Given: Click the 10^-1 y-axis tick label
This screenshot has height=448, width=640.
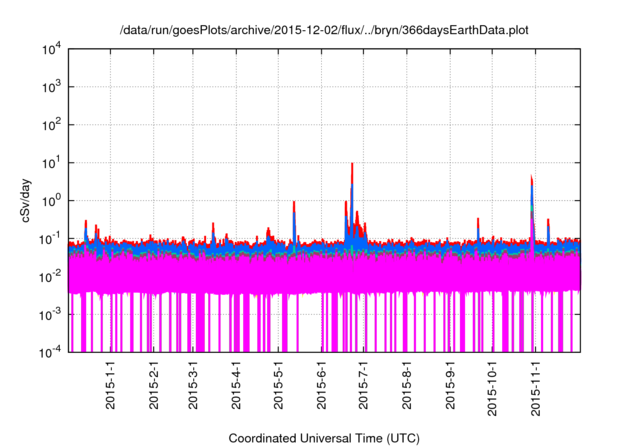Looking at the screenshot, I should pos(50,238).
